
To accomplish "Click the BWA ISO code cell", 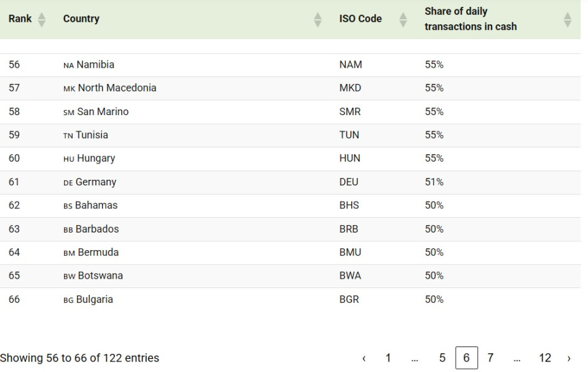I will (x=350, y=276).
